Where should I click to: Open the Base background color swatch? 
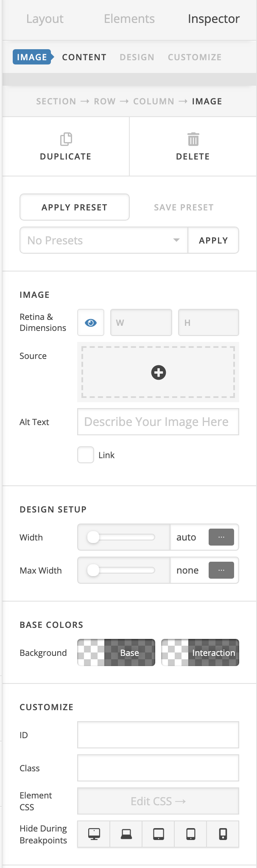116,652
